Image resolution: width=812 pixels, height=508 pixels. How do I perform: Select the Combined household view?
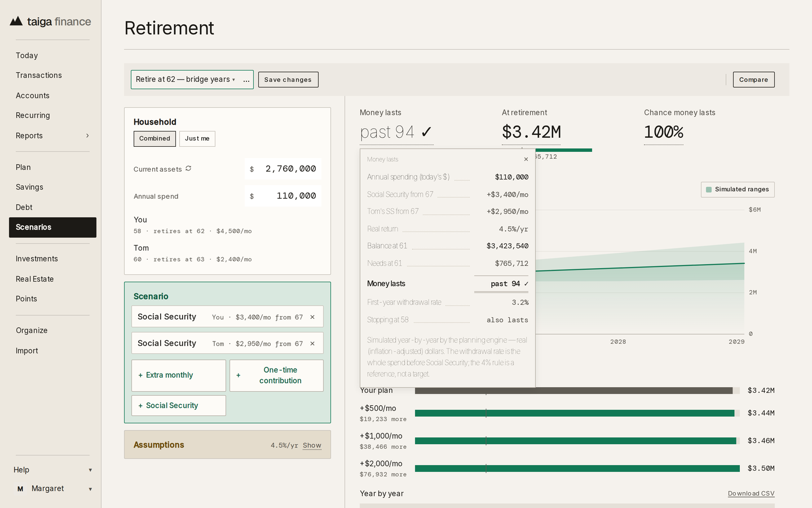click(x=155, y=139)
